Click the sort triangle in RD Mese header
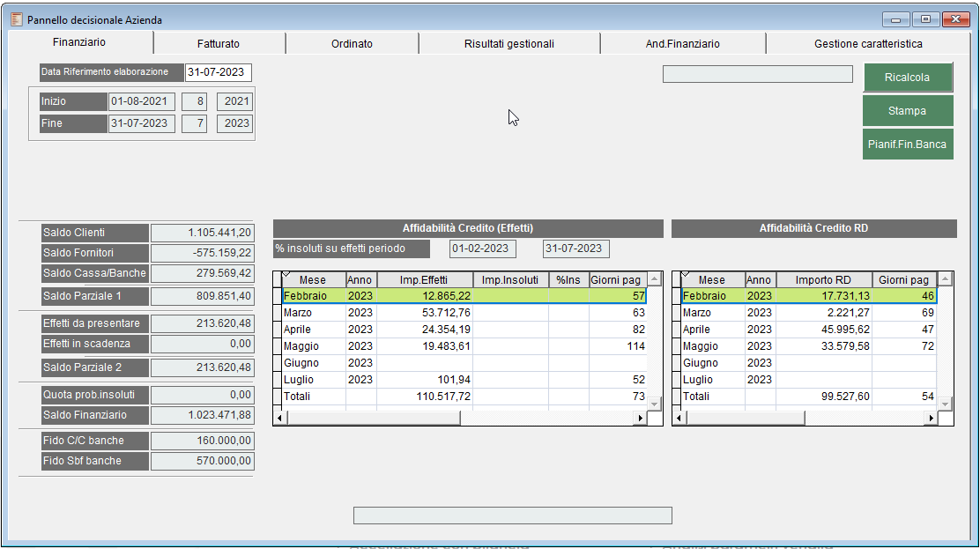The height and width of the screenshot is (549, 980). [x=686, y=275]
